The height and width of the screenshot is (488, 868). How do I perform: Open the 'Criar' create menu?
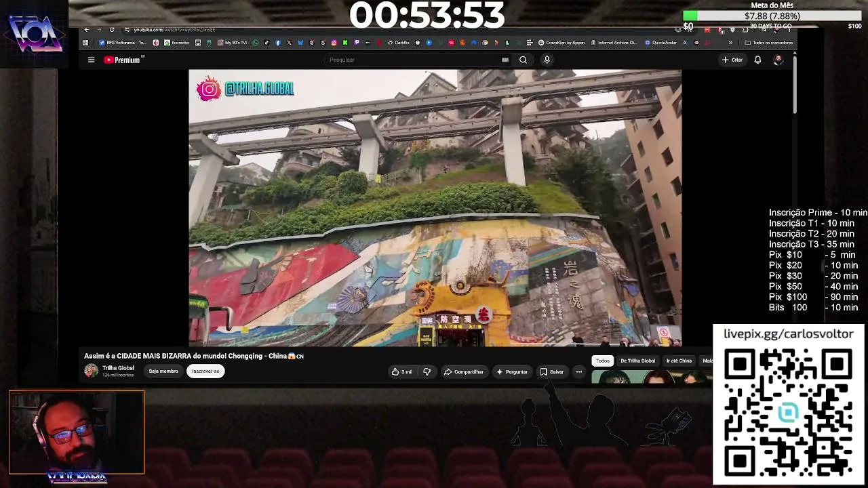(x=732, y=60)
